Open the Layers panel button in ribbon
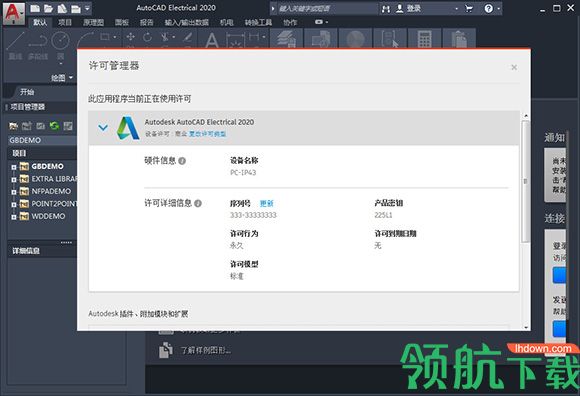 (x=287, y=39)
